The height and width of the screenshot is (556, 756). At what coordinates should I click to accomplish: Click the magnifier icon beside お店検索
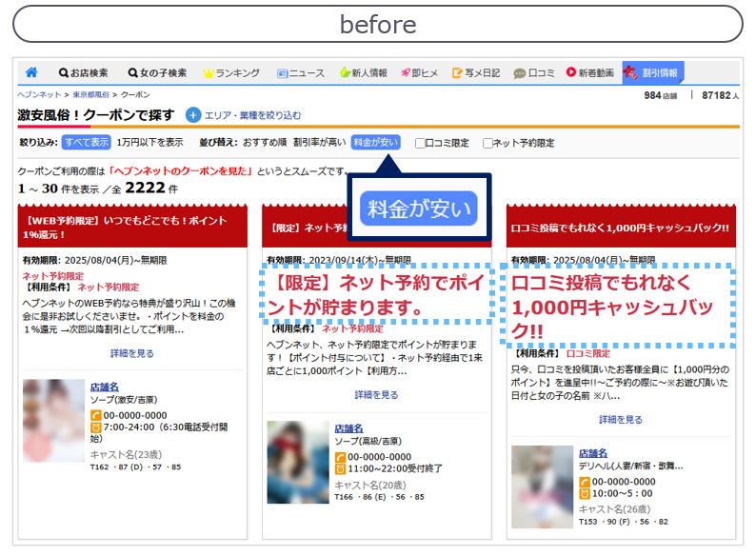[63, 72]
